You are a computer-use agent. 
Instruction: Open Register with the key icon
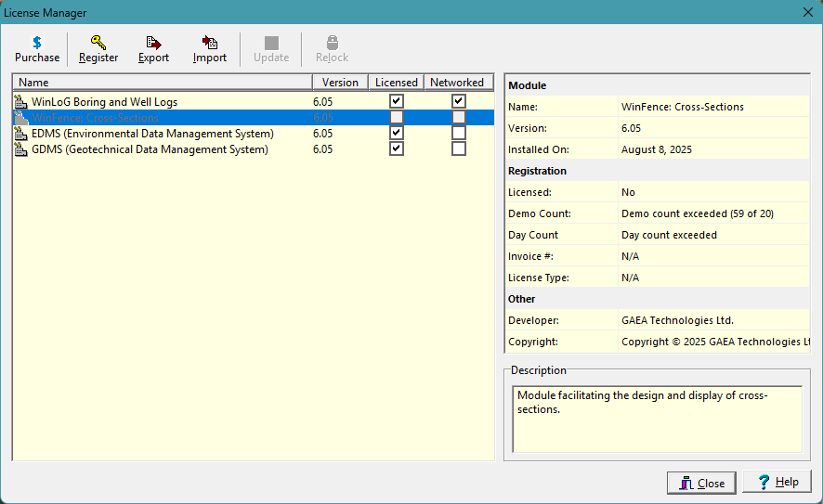[98, 43]
